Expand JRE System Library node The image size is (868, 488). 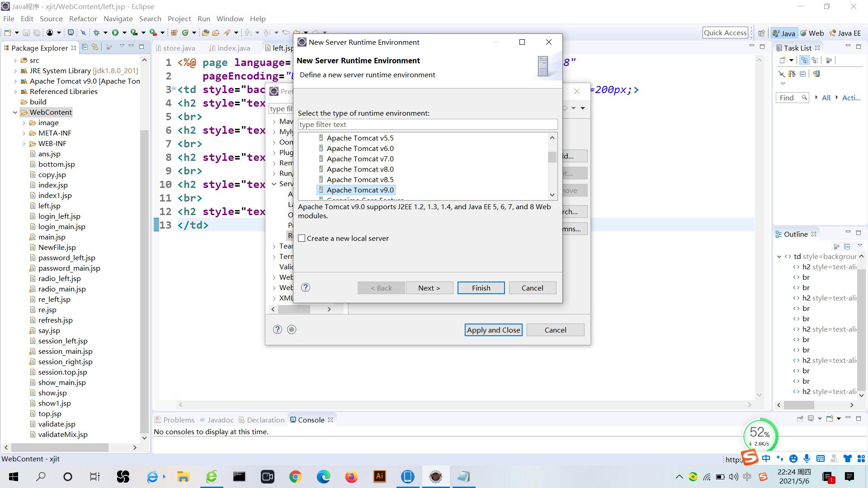[15, 70]
